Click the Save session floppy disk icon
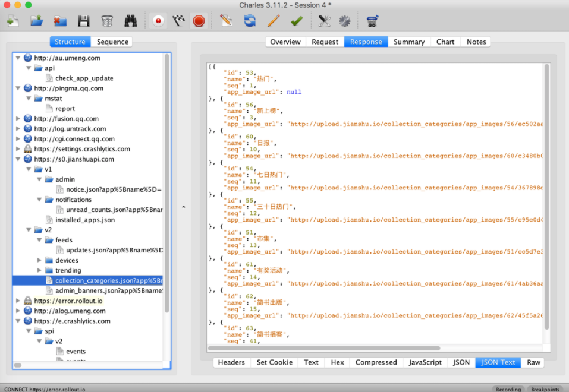This screenshot has height=392, width=569. tap(83, 21)
